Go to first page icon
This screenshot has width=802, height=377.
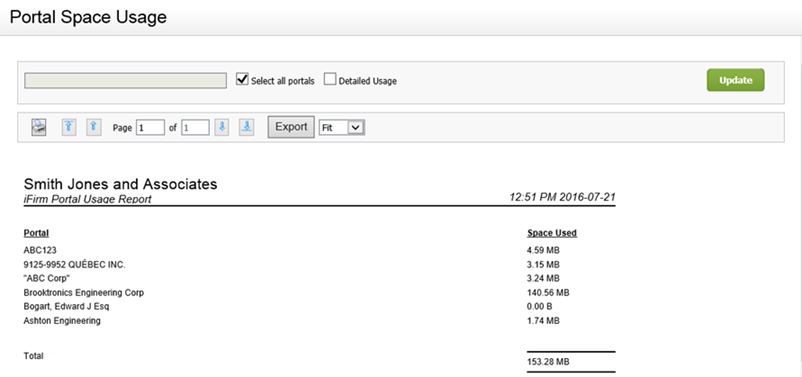[x=69, y=127]
